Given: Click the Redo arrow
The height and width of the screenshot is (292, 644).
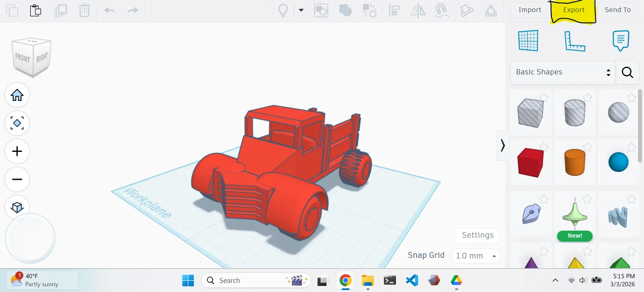Looking at the screenshot, I should coord(133,10).
